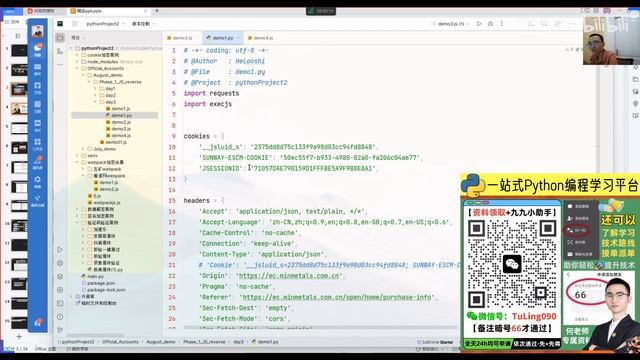
Task: Click the user avatar in blue sidebar
Action: click(x=38, y=31)
